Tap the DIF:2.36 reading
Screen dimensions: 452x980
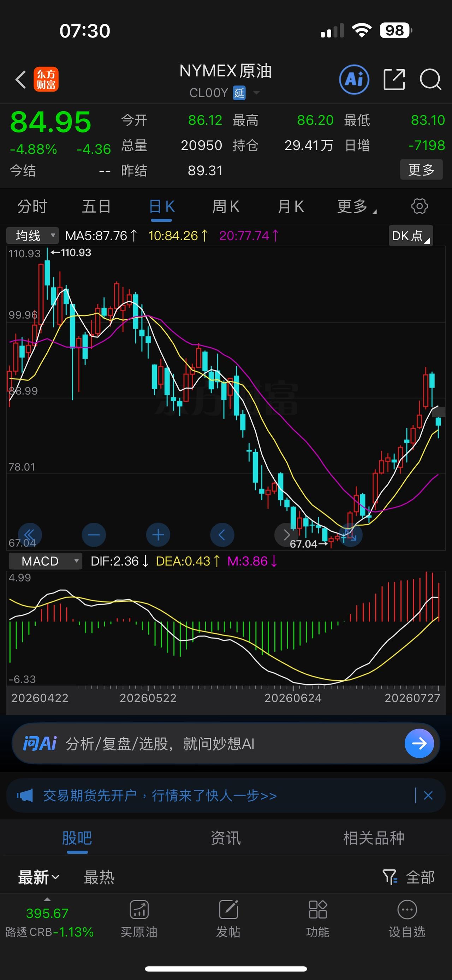[119, 561]
